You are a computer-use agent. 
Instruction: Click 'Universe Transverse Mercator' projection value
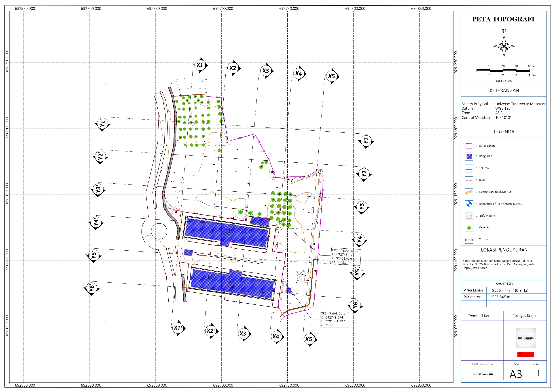coord(520,104)
